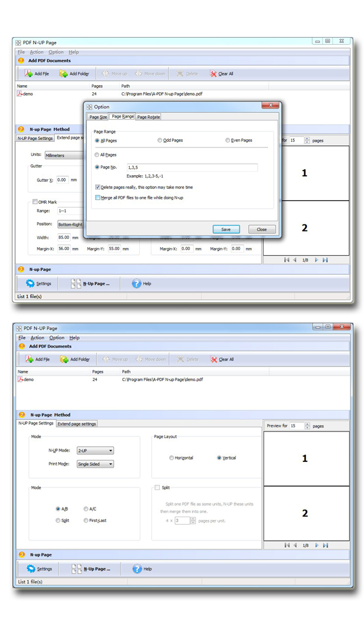Image resolution: width=364 pixels, height=633 pixels.
Task: Click Move up icon in window behind Option dialog
Action: [x=105, y=73]
